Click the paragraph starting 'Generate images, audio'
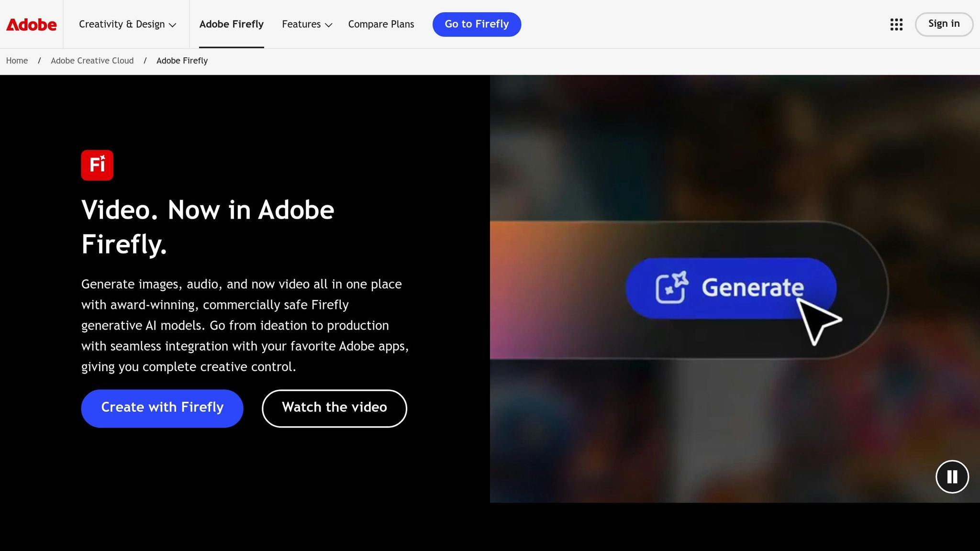 [245, 325]
